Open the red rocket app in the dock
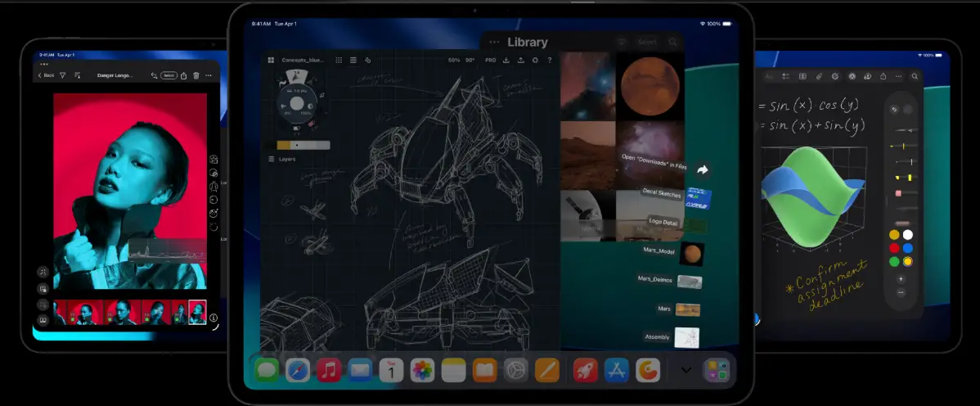 point(586,370)
